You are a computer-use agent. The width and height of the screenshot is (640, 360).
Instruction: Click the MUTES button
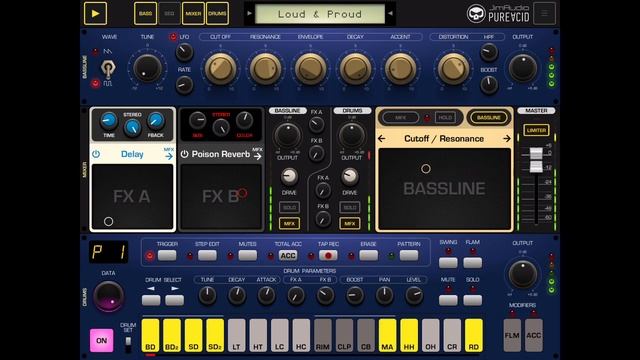click(247, 256)
